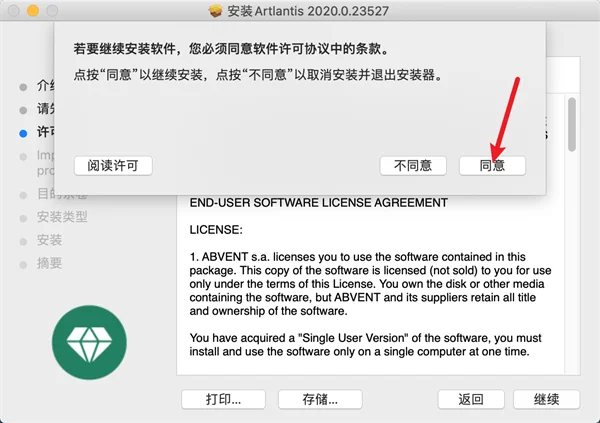Click the 继续 (Continue) button
Viewport: 600px width, 423px height.
tap(546, 399)
